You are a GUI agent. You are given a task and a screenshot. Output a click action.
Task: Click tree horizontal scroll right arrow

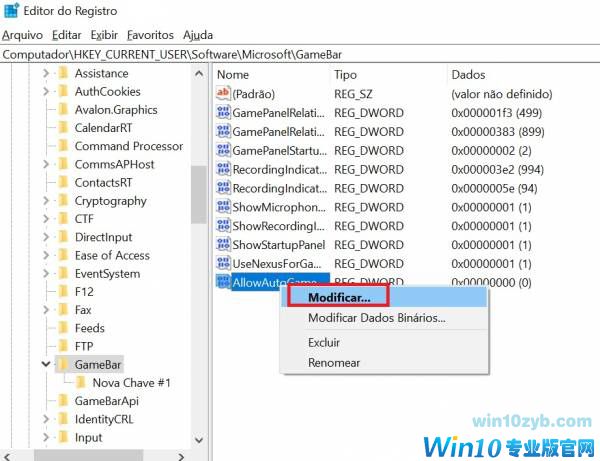(x=181, y=456)
